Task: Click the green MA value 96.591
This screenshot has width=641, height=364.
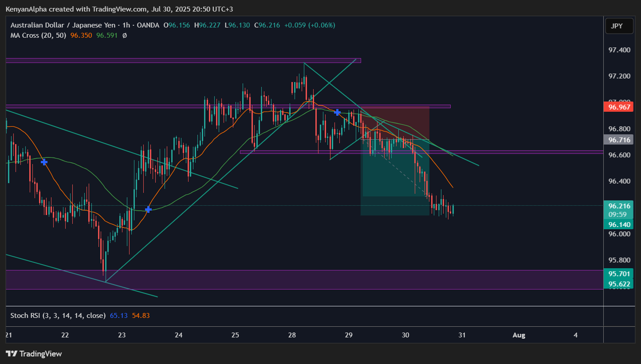Action: 107,35
